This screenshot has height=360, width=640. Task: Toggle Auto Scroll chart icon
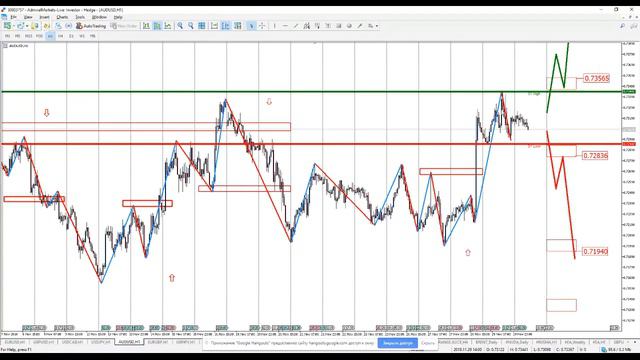(214, 26)
